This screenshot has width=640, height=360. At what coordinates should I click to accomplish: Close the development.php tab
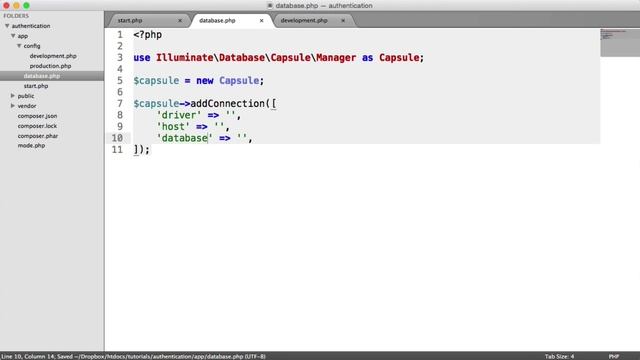click(x=343, y=20)
